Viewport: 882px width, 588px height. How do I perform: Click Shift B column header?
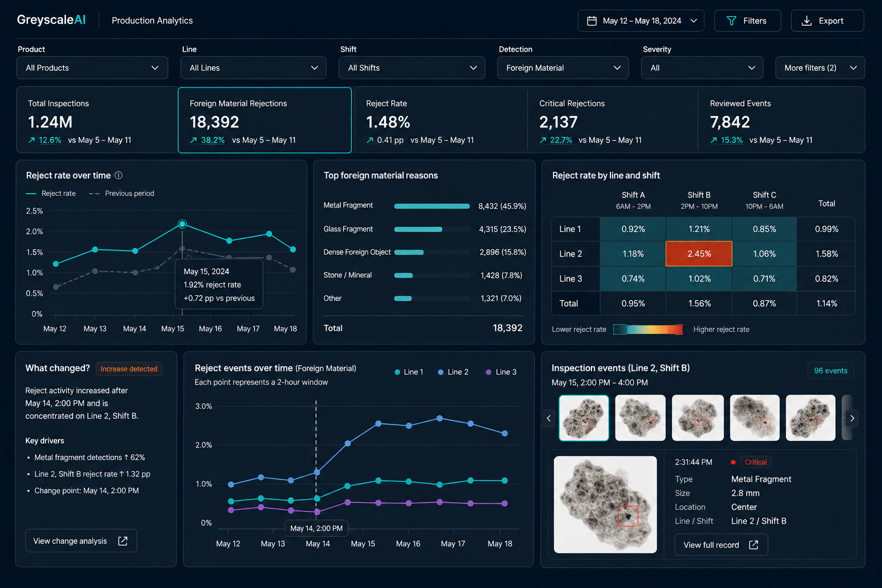tap(699, 200)
